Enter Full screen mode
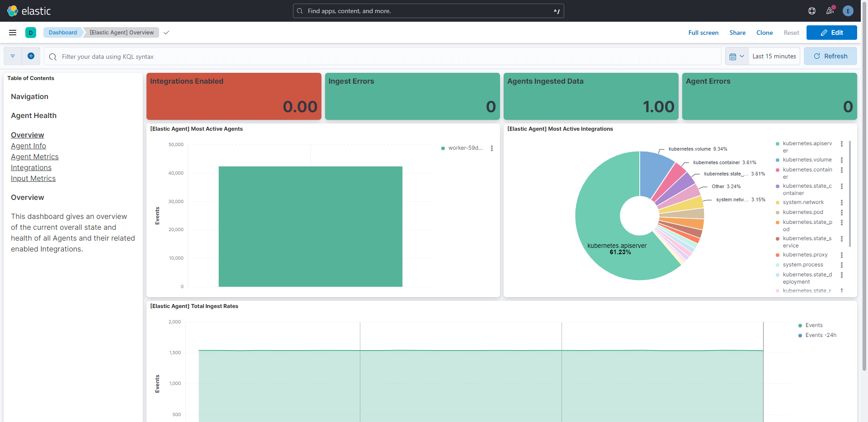Viewport: 868px width, 422px height. tap(703, 33)
